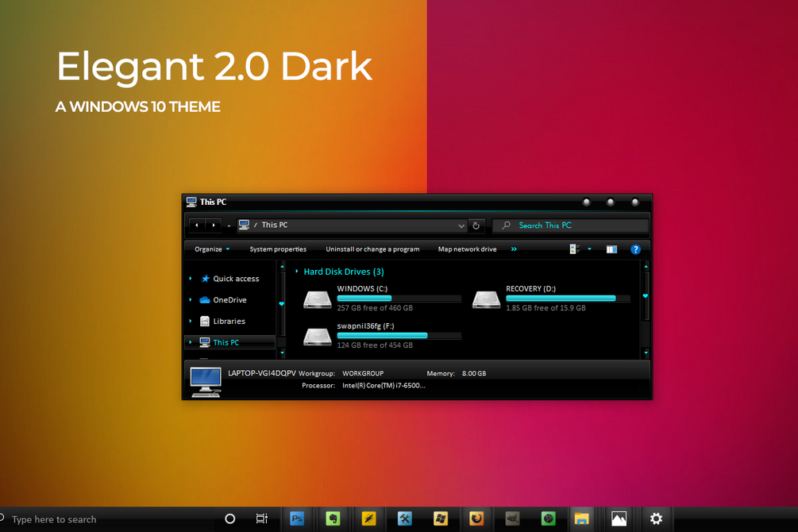Click the WINDOWS (C:) usage bar
This screenshot has width=798, height=532.
[x=399, y=299]
